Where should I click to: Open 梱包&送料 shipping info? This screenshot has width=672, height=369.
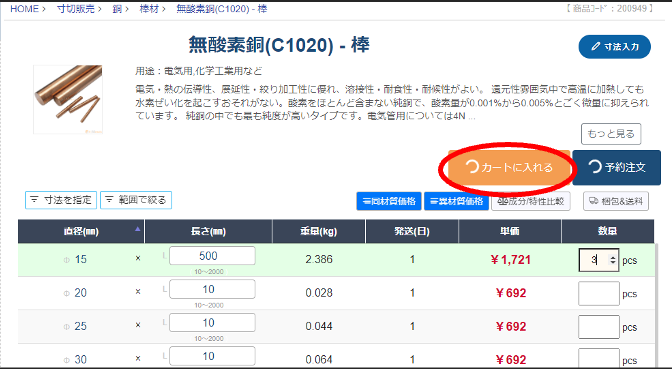pos(616,201)
